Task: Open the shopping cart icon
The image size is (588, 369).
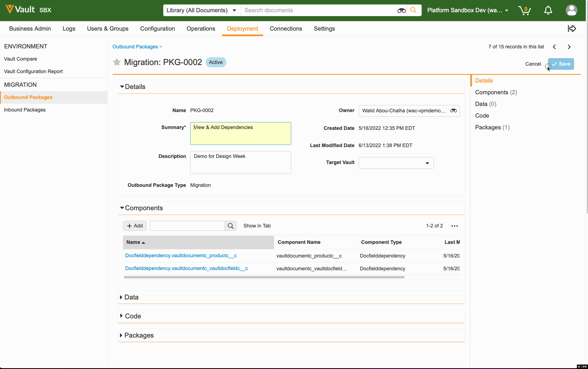Action: tap(524, 10)
